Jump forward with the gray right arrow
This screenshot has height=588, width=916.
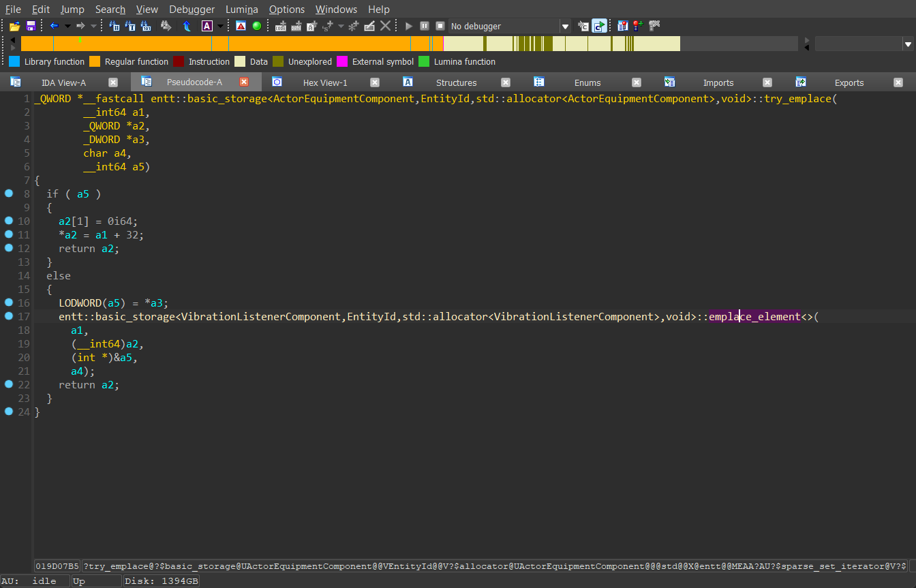(80, 26)
